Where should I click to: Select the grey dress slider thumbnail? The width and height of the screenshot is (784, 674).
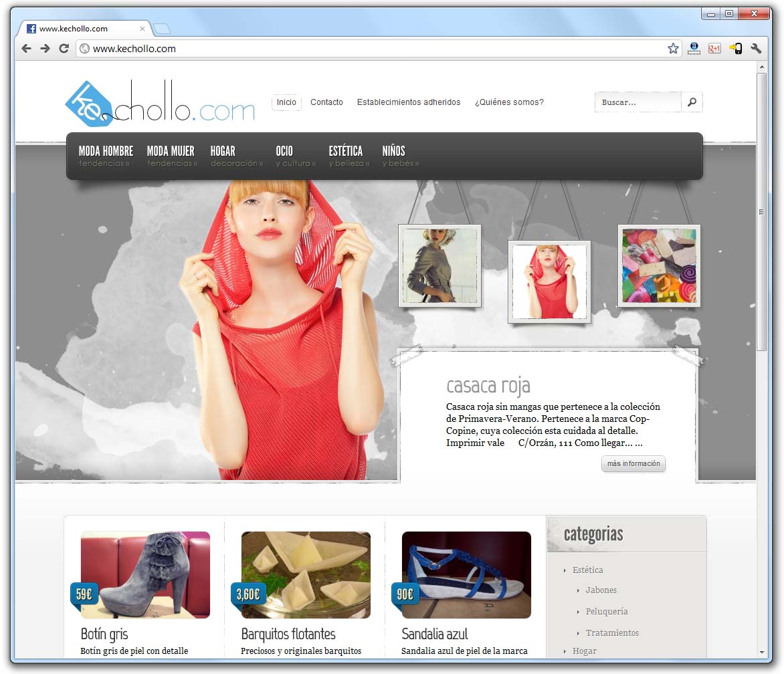(x=439, y=265)
